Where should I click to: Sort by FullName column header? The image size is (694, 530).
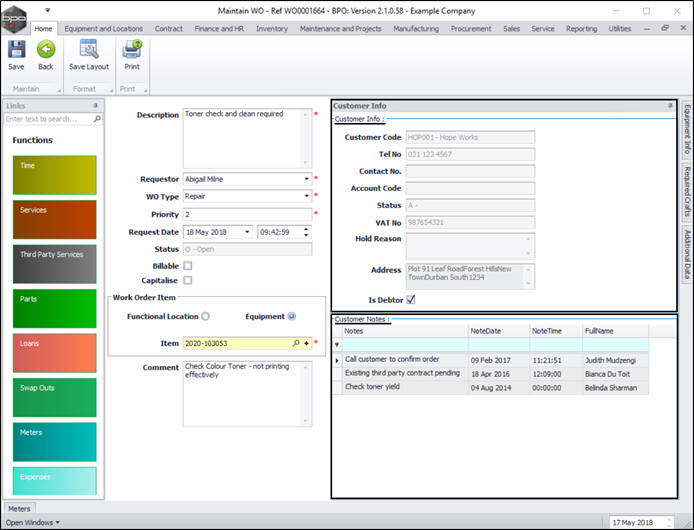(x=615, y=331)
